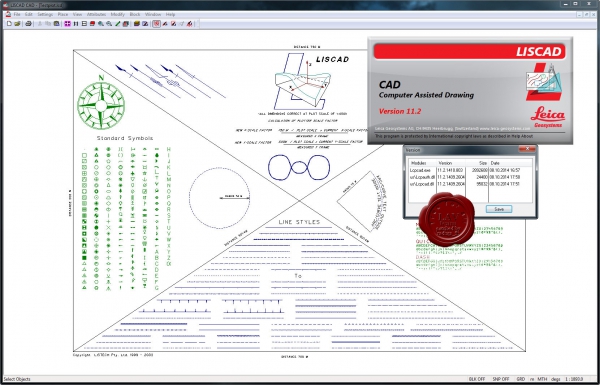
Task: Toggle BLK OFF in the status bar
Action: click(x=477, y=379)
